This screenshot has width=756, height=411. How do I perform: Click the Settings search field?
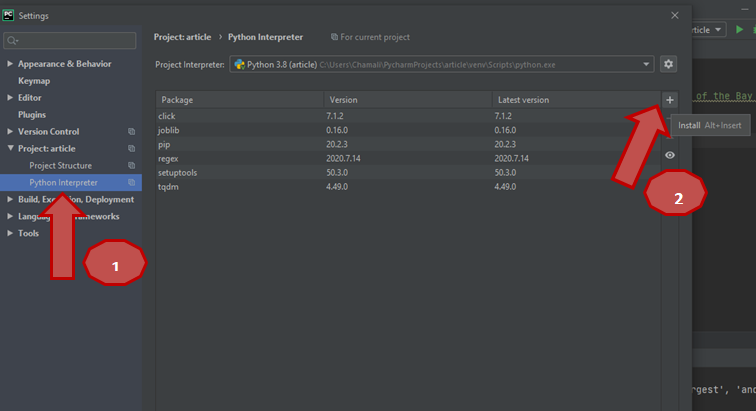pyautogui.click(x=70, y=41)
